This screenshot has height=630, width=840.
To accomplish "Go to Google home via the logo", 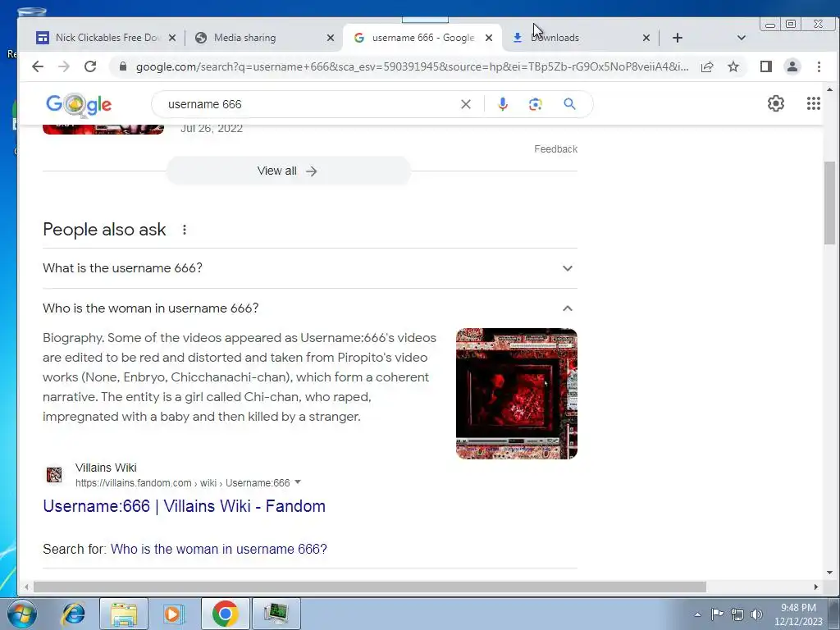I will tap(79, 104).
